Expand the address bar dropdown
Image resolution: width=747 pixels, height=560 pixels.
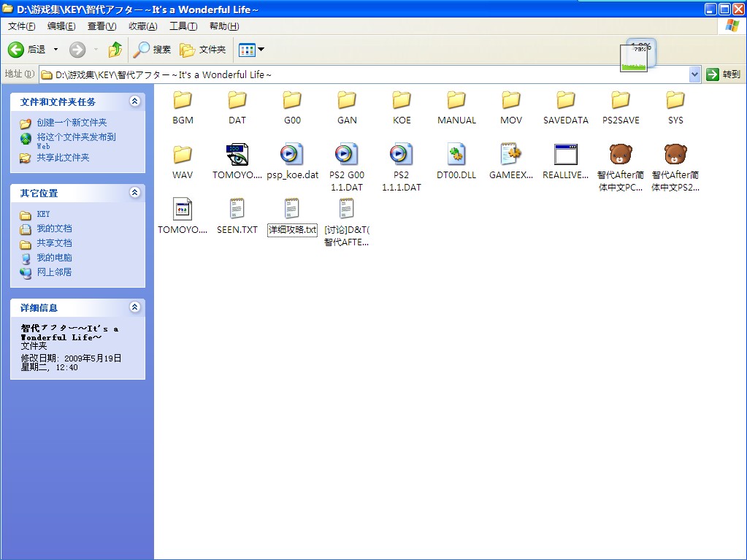pos(694,74)
